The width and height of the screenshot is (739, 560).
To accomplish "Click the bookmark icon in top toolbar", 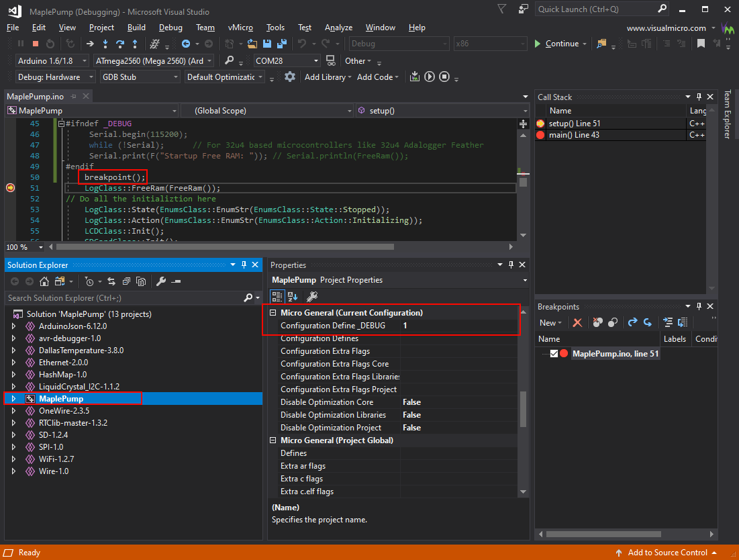I will [701, 44].
